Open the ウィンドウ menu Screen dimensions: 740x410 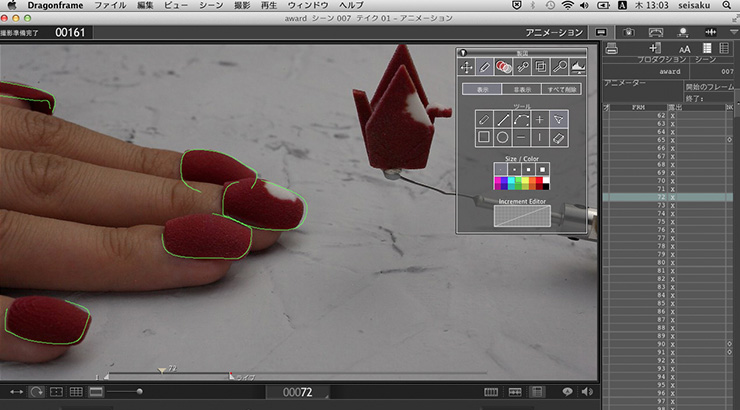click(308, 5)
